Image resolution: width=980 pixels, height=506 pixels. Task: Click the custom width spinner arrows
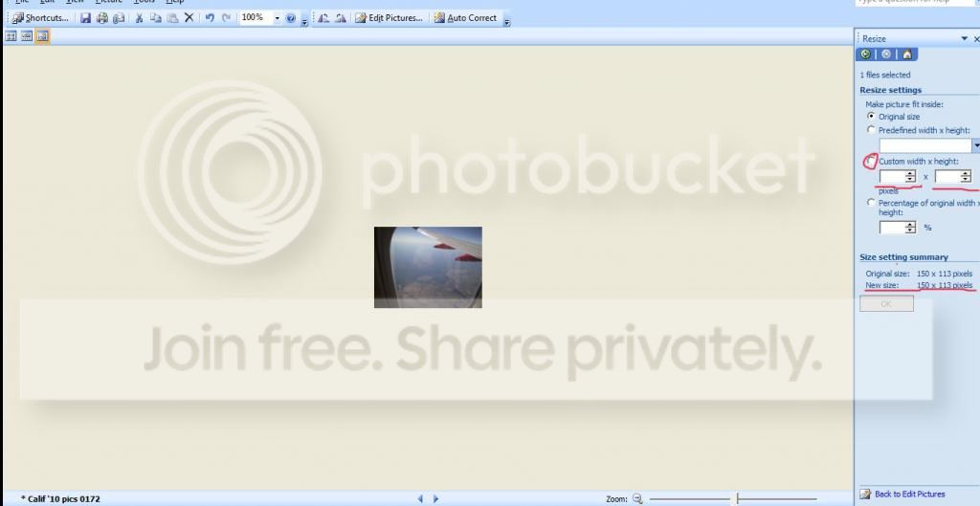point(910,177)
